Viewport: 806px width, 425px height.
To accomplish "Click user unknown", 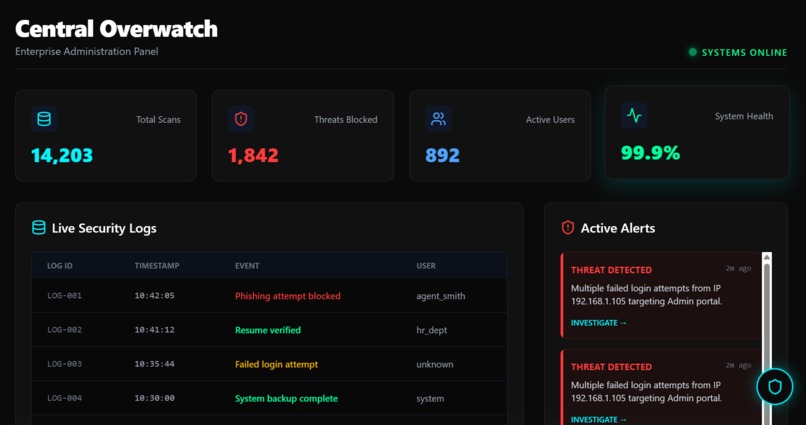I will 435,364.
